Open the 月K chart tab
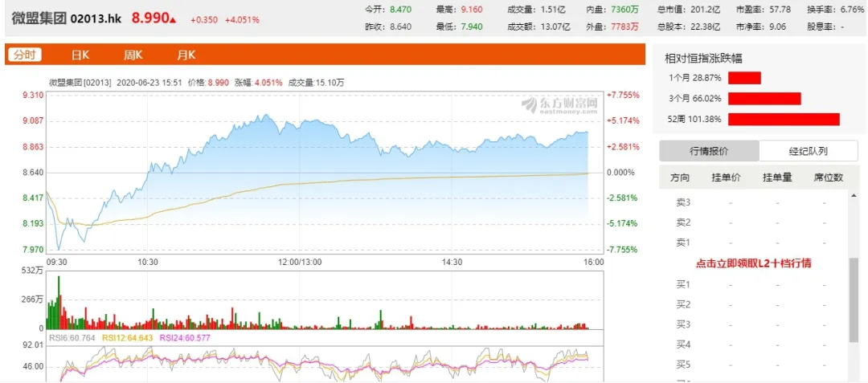The image size is (868, 383). pos(186,55)
